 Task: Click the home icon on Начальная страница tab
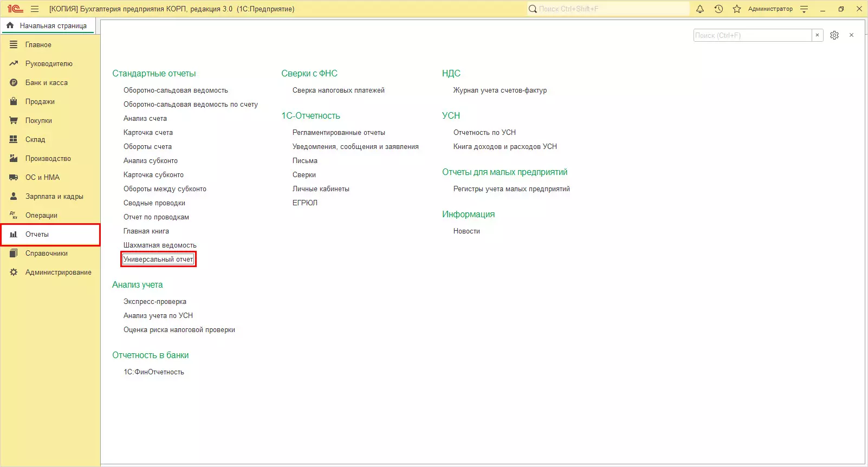click(x=10, y=25)
